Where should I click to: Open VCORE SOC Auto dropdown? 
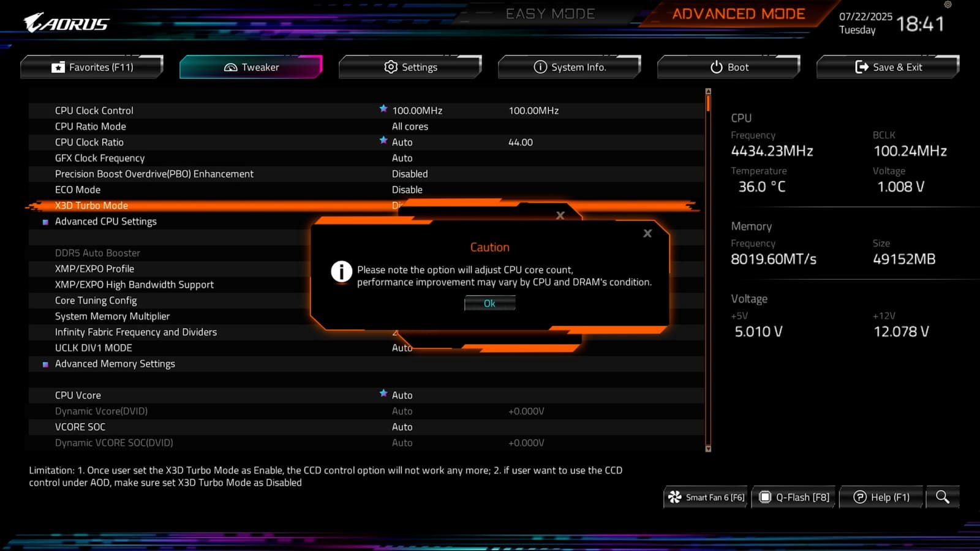tap(402, 427)
